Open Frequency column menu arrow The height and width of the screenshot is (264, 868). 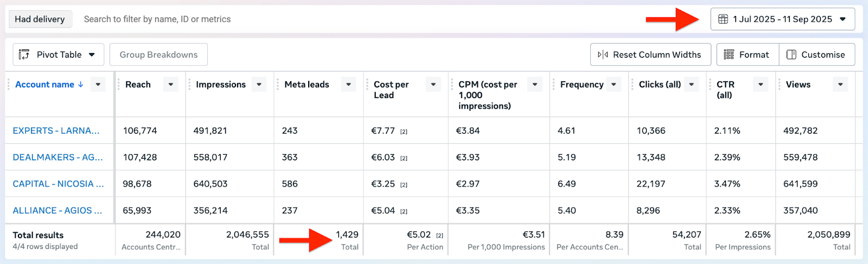(614, 85)
